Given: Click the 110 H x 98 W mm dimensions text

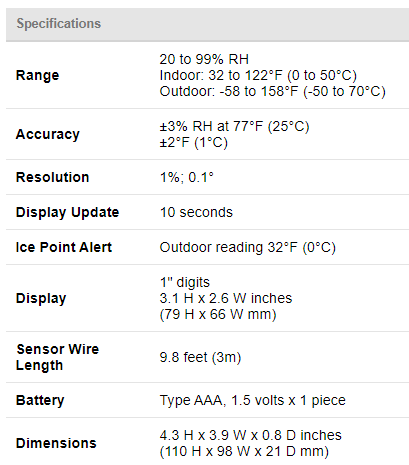Looking at the screenshot, I should click(244, 451).
